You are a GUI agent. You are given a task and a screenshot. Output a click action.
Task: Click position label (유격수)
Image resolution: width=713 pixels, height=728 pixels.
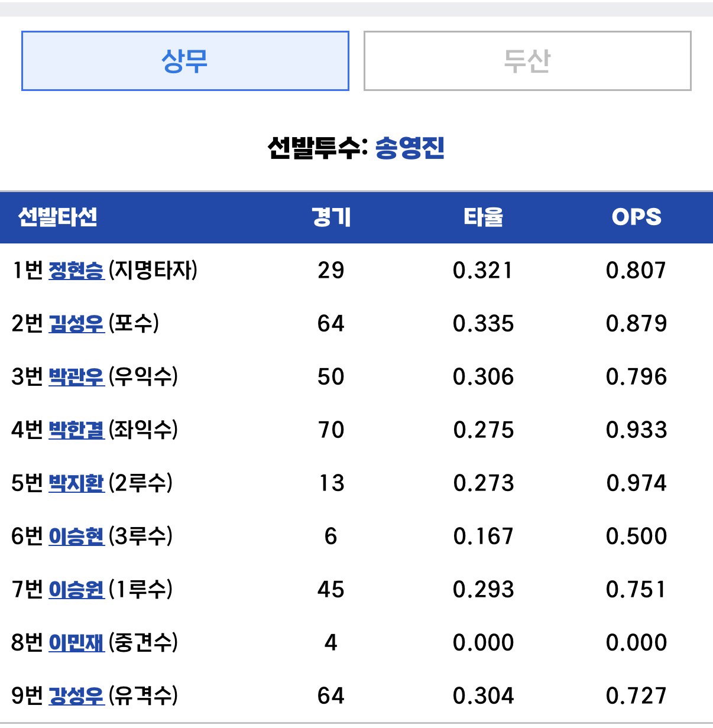tap(143, 695)
